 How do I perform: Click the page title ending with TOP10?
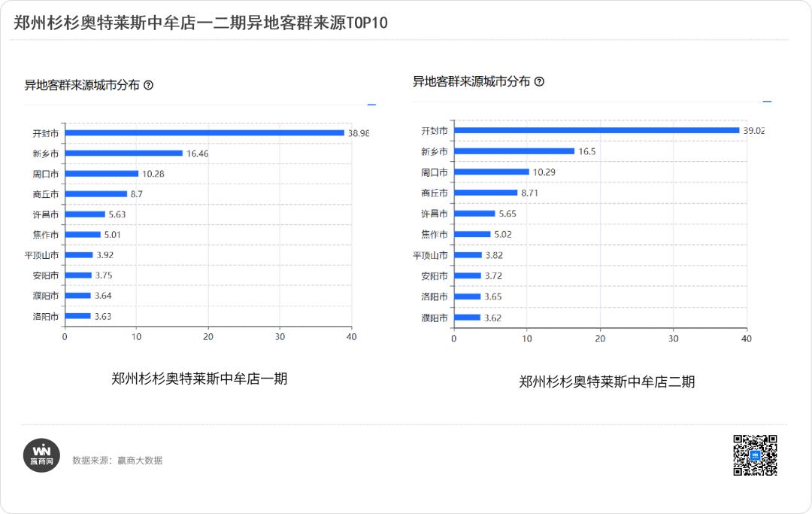click(201, 23)
